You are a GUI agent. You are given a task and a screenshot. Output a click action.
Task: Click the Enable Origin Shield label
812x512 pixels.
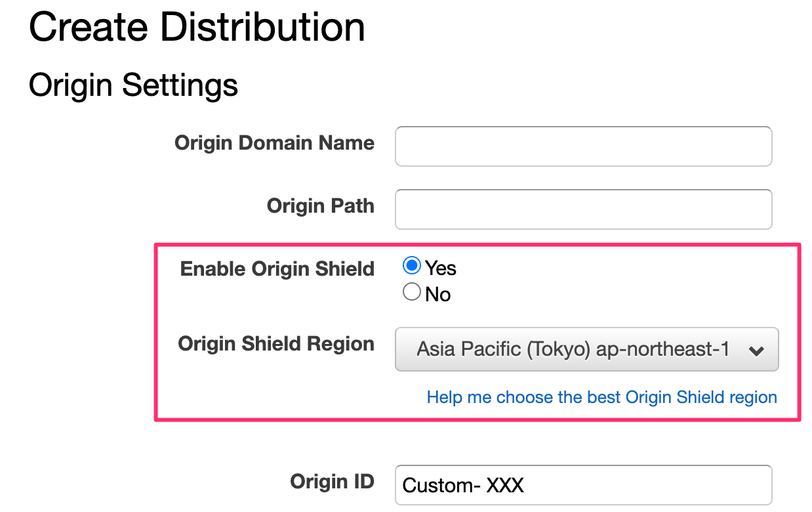coord(277,268)
